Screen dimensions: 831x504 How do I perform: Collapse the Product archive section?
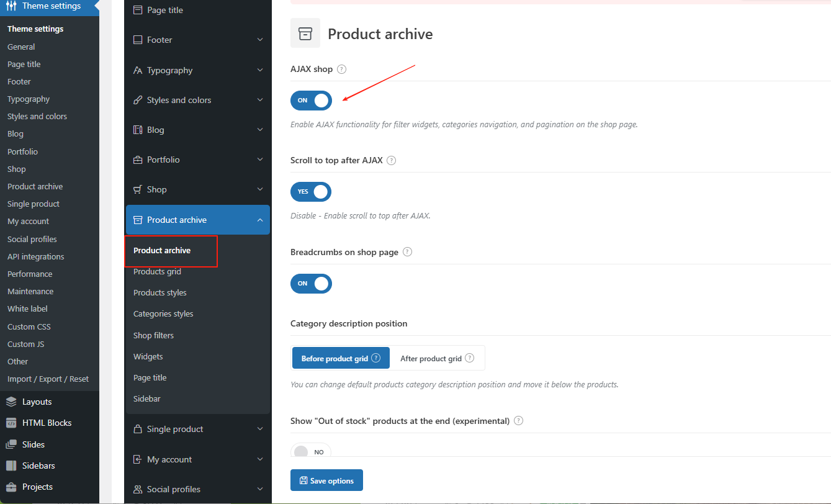pyautogui.click(x=260, y=220)
